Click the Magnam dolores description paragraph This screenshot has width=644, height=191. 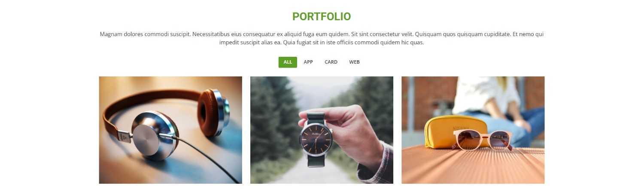pyautogui.click(x=322, y=38)
